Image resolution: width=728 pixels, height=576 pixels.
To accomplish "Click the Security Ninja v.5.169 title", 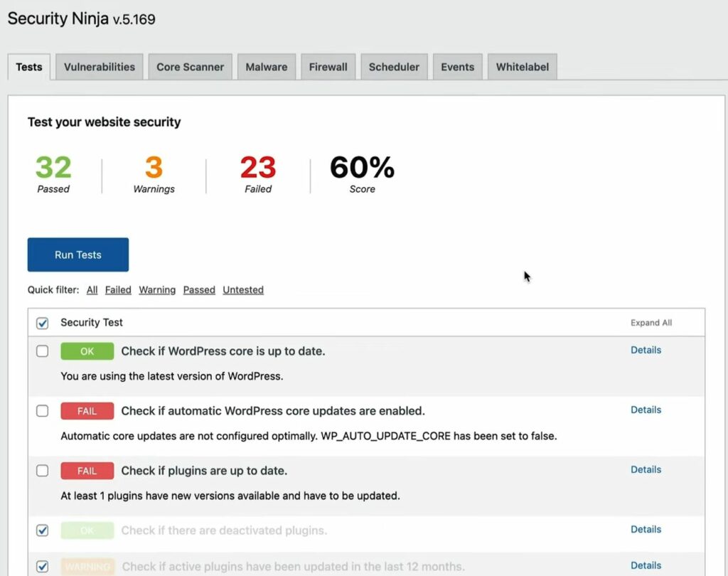I will pos(81,18).
